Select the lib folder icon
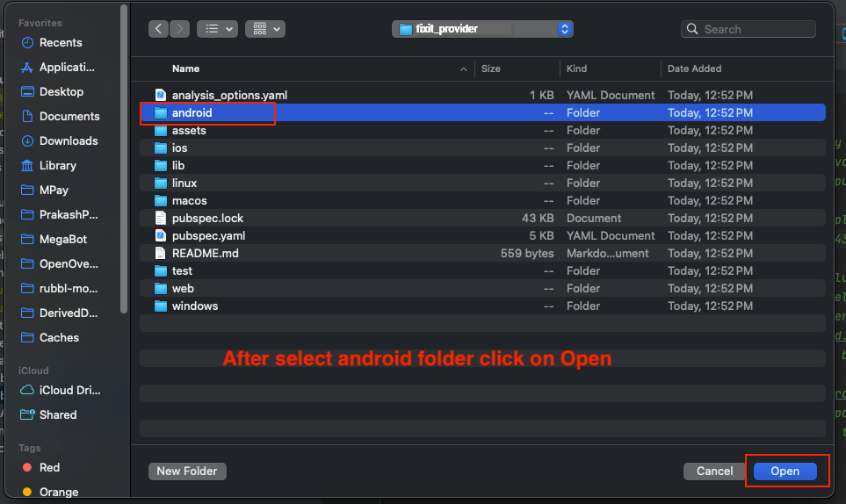 (x=160, y=165)
